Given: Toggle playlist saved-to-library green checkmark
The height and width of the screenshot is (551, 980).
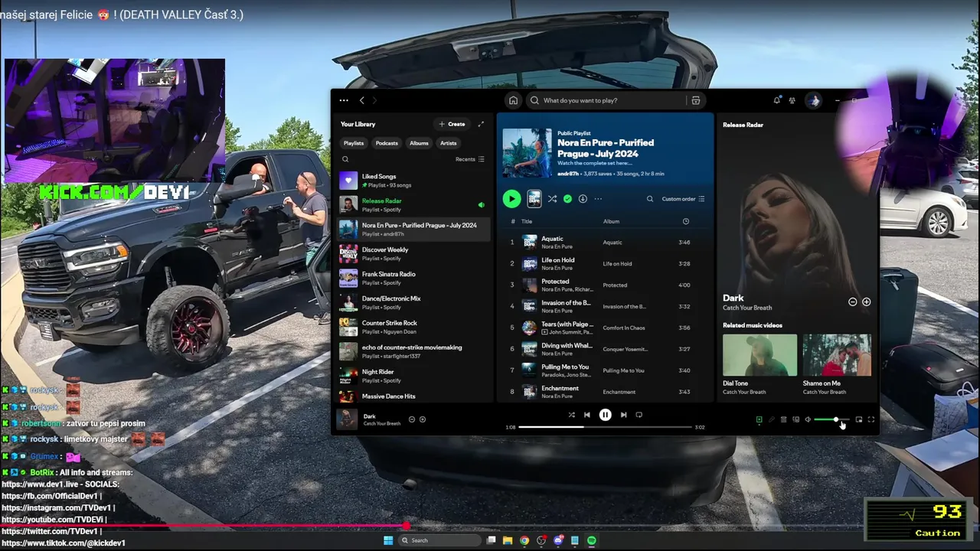Looking at the screenshot, I should 567,199.
